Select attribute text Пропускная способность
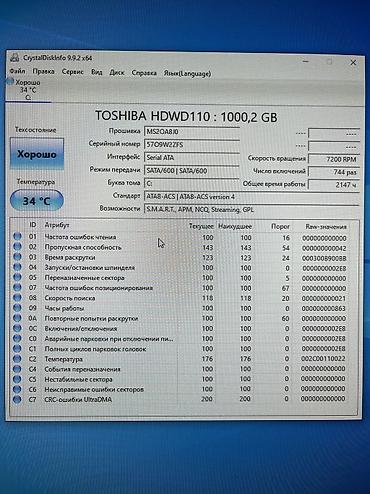This screenshot has width=370, height=494. click(83, 247)
